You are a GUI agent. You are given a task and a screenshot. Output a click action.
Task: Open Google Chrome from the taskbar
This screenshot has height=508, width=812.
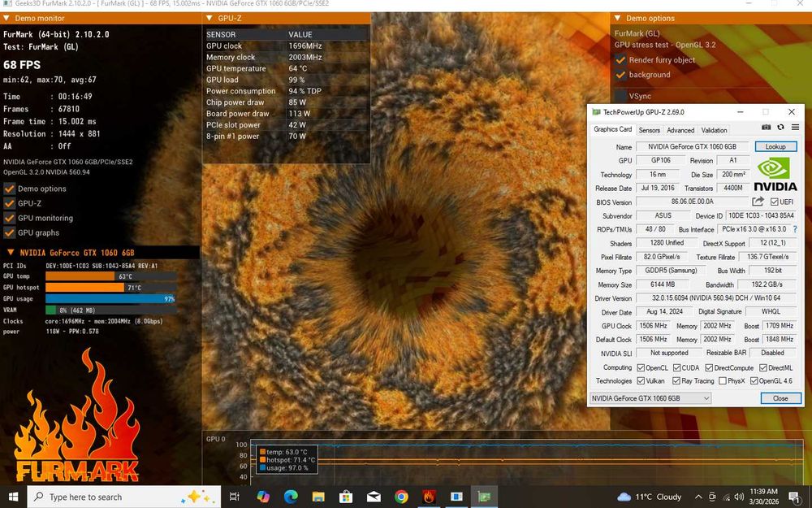pyautogui.click(x=401, y=497)
